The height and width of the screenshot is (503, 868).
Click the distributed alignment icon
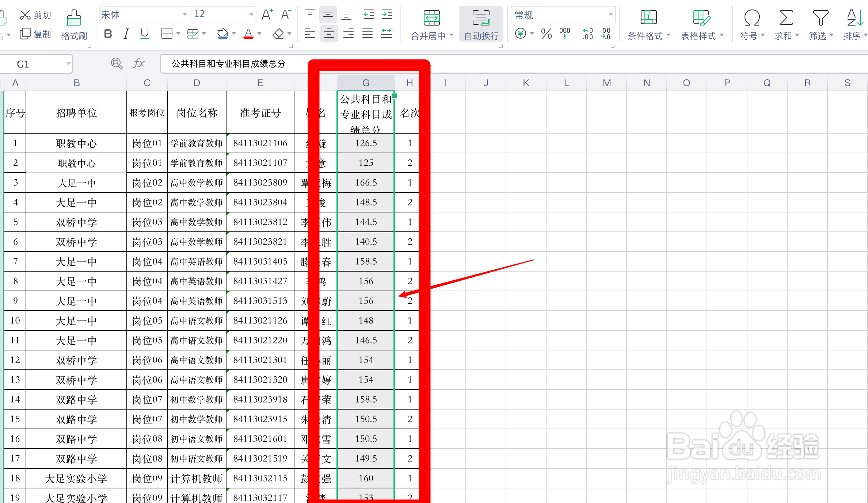(x=386, y=34)
